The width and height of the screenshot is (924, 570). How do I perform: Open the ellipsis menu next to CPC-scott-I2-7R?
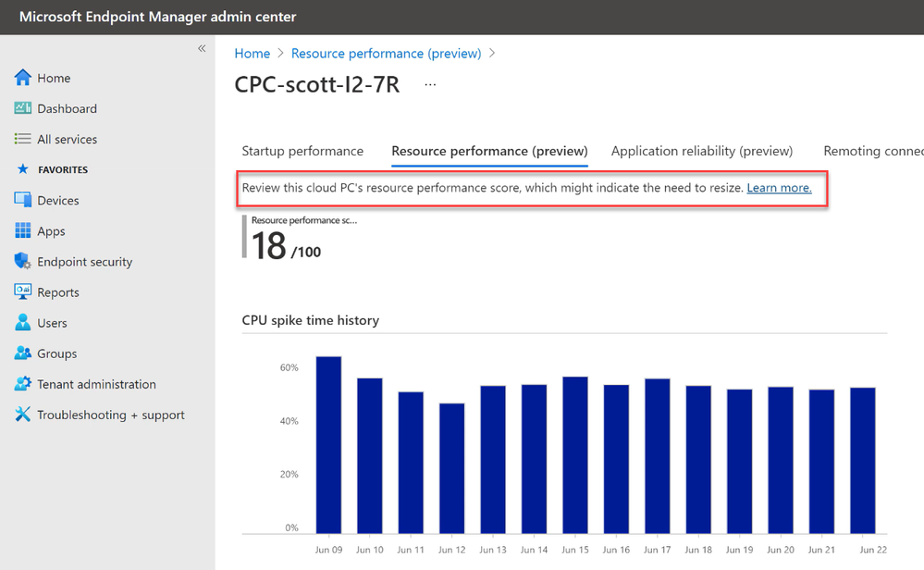430,85
